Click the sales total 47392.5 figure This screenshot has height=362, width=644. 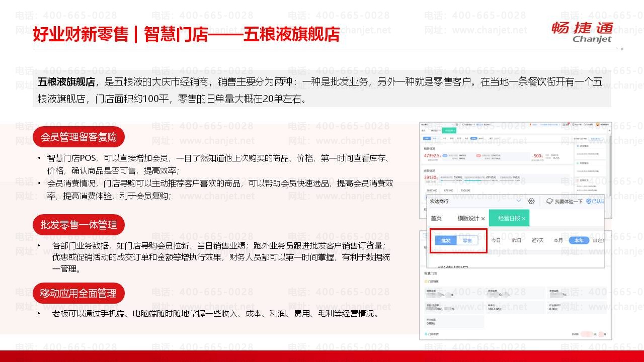(x=432, y=156)
